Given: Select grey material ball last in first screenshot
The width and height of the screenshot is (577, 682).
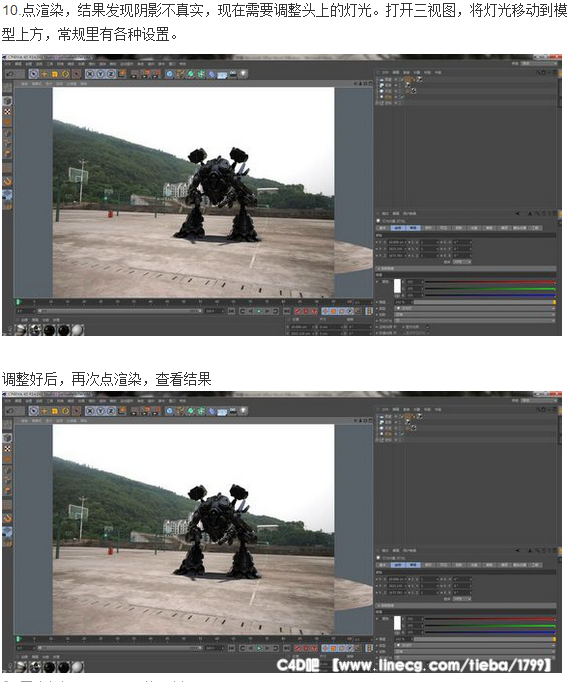Looking at the screenshot, I should coord(77,330).
